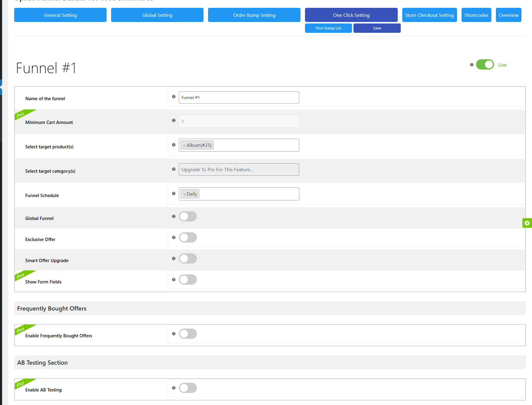Open help tooltip for Funnel Schedule
The image size is (532, 405).
[174, 193]
